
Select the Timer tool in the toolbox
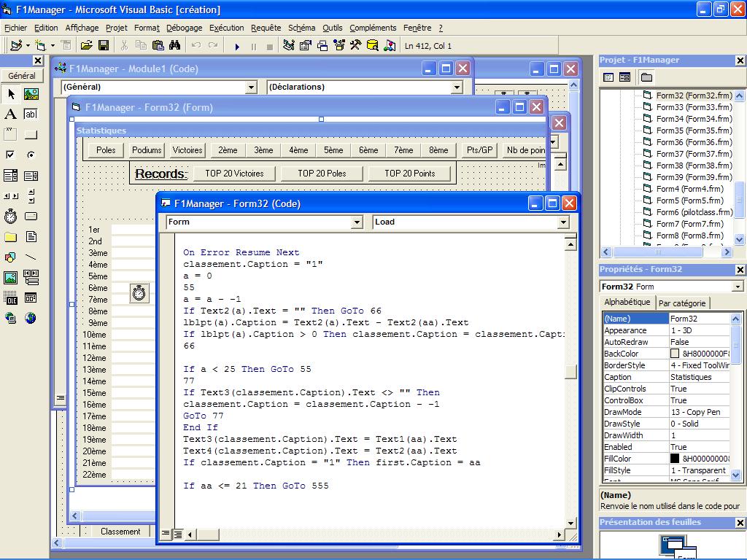[x=10, y=217]
